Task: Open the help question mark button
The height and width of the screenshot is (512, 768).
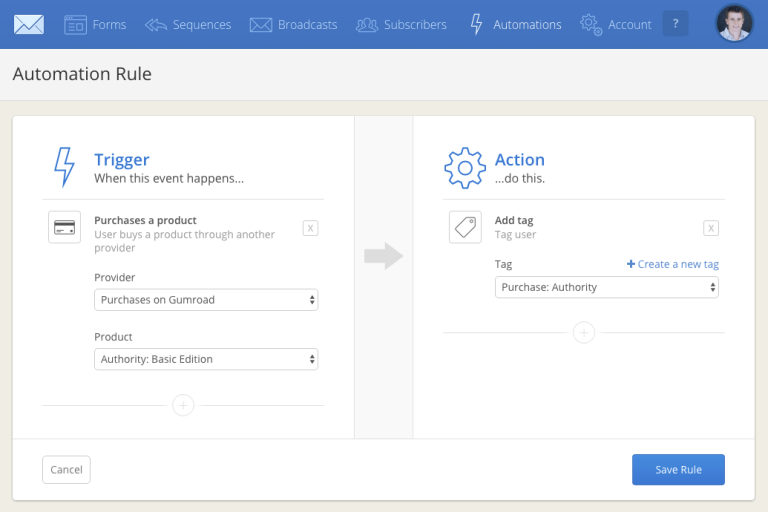Action: click(676, 24)
